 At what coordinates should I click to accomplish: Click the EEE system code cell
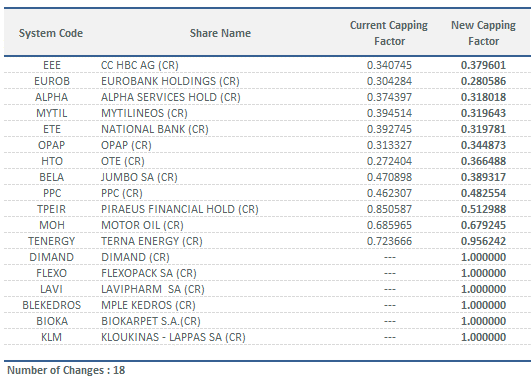[52, 65]
